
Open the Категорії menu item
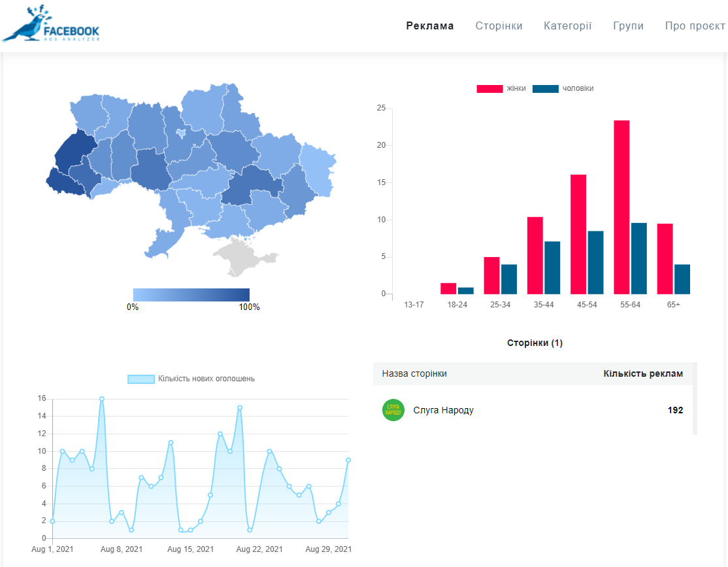567,26
